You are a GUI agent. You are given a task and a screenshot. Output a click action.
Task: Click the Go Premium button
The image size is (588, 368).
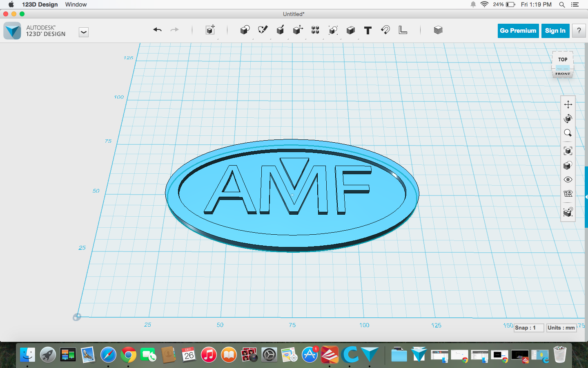(x=518, y=31)
